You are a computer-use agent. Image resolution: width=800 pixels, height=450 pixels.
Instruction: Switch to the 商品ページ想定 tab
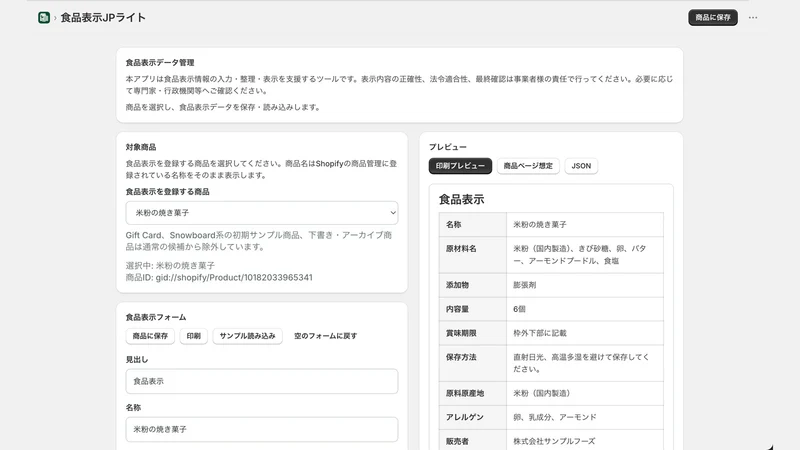[x=528, y=166]
